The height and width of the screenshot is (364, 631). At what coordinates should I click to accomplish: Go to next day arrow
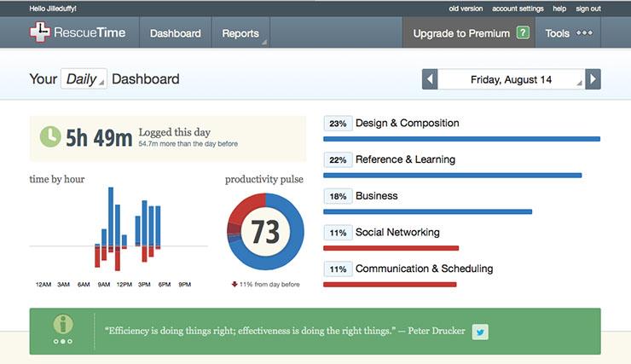593,79
